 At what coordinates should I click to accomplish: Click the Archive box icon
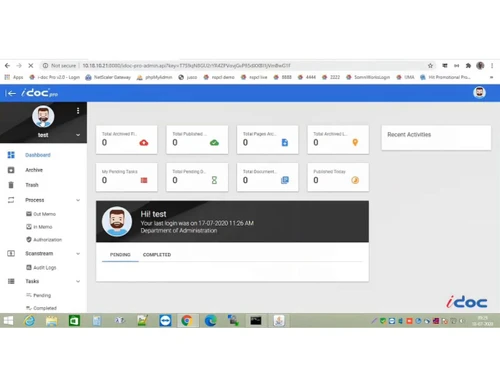coord(11,170)
